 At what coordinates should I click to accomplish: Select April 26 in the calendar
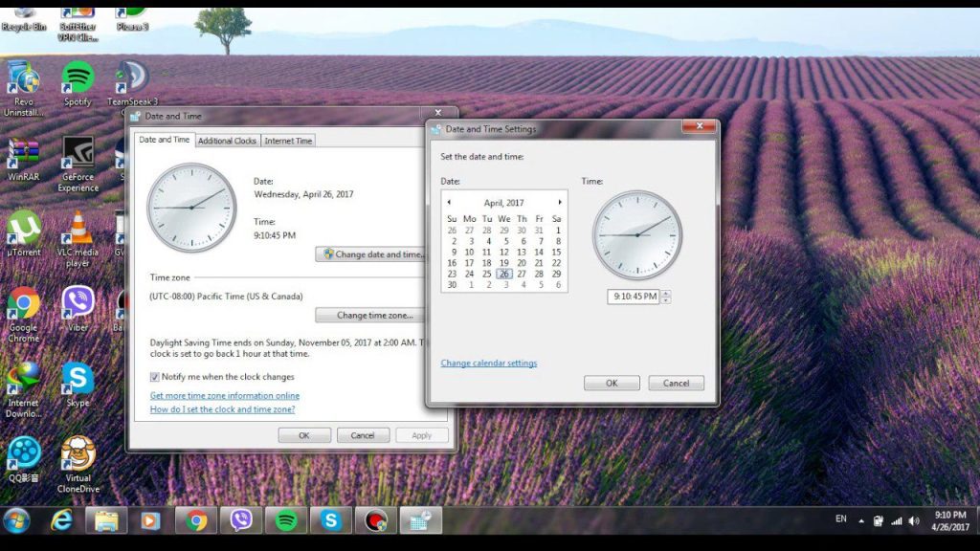(x=503, y=274)
